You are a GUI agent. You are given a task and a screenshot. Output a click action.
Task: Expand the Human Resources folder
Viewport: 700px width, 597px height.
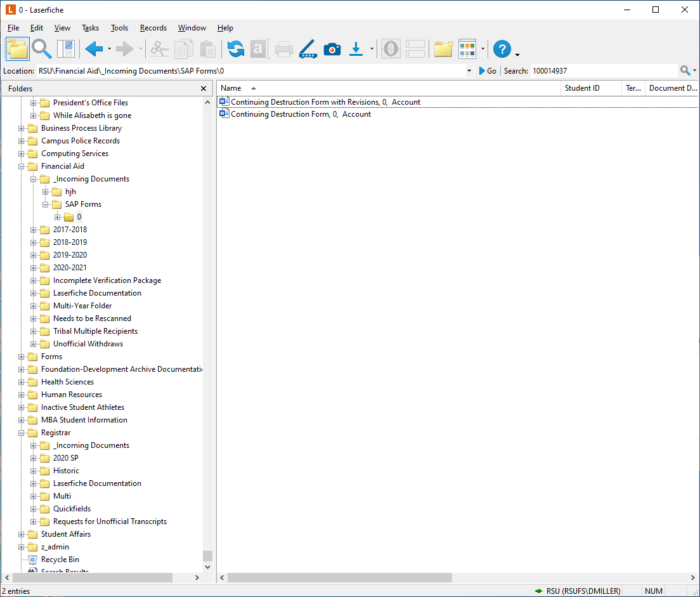pos(21,395)
